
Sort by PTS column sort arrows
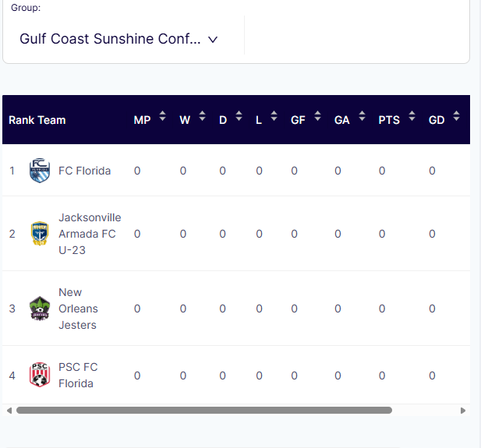click(x=412, y=116)
